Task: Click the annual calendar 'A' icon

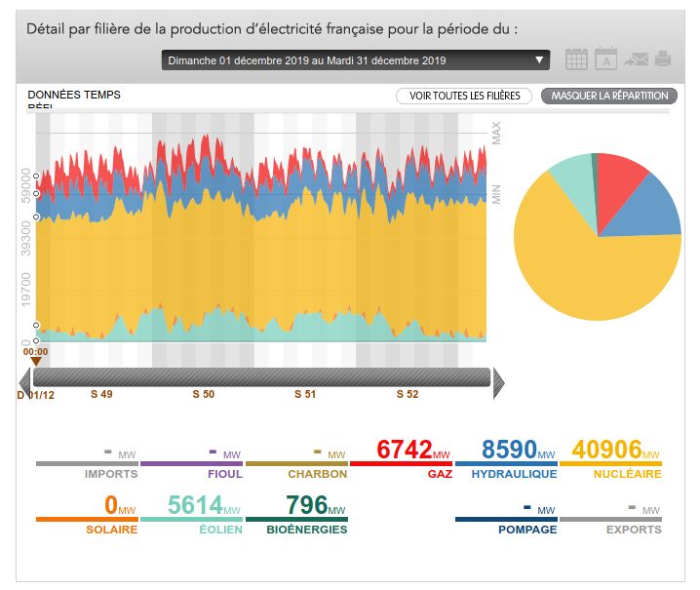Action: coord(605,59)
